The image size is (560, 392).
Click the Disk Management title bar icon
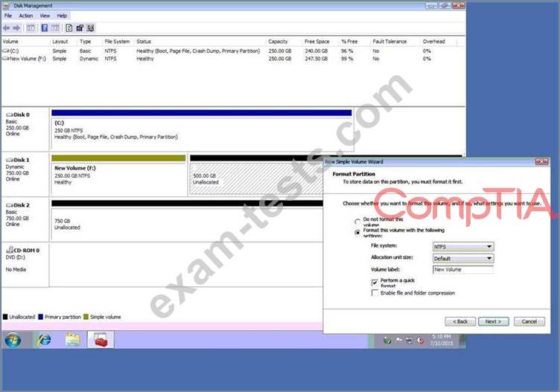[x=6, y=6]
